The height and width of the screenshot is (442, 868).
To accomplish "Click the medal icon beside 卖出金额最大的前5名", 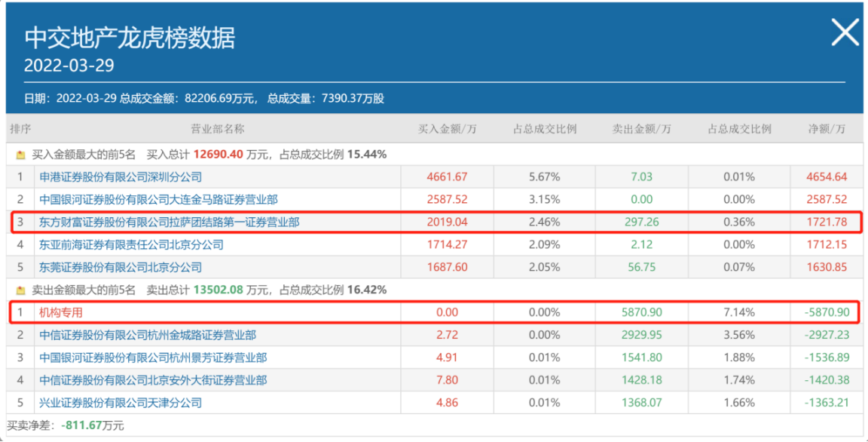I will pyautogui.click(x=20, y=290).
